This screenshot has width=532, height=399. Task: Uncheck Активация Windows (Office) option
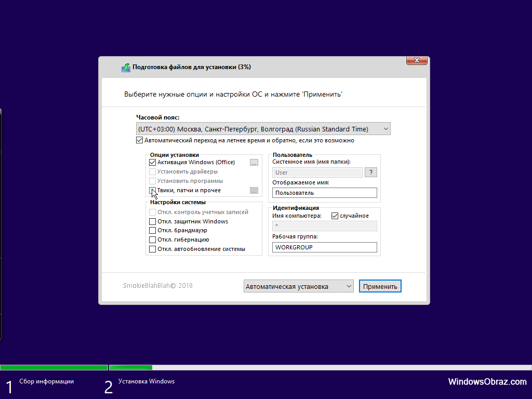(152, 162)
